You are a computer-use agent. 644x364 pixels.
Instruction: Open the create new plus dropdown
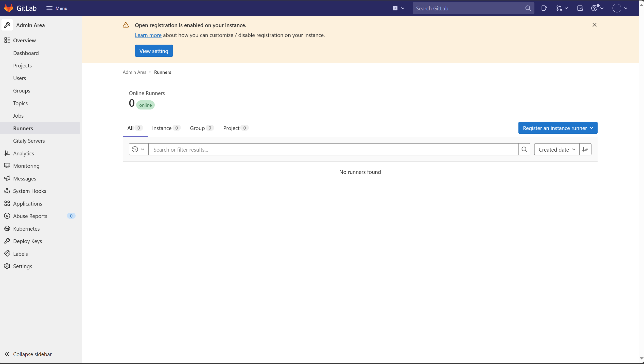[x=398, y=8]
